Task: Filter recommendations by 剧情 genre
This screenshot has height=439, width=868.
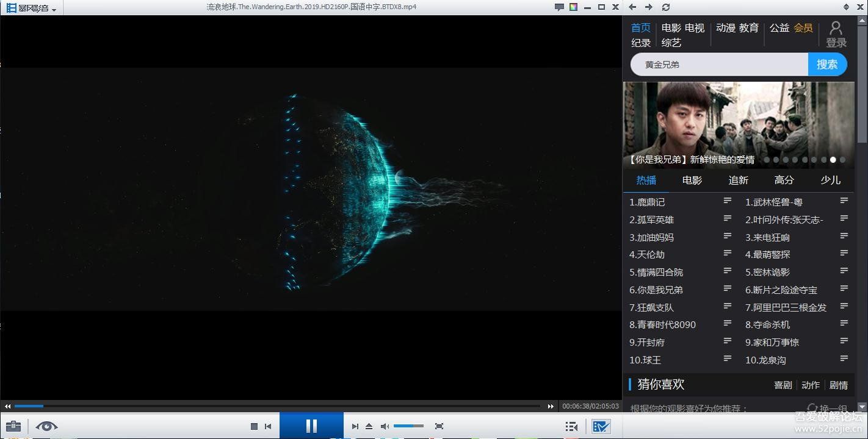Action: pyautogui.click(x=839, y=385)
